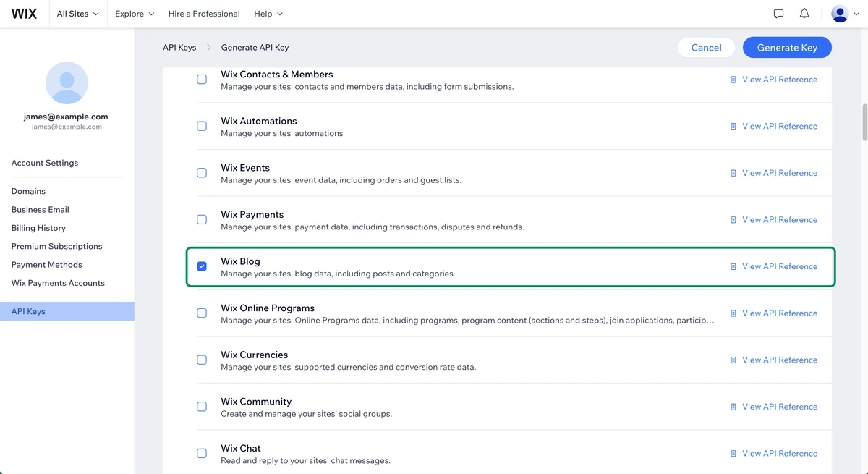View API Reference for Wix Events
868x474 pixels.
(x=780, y=173)
